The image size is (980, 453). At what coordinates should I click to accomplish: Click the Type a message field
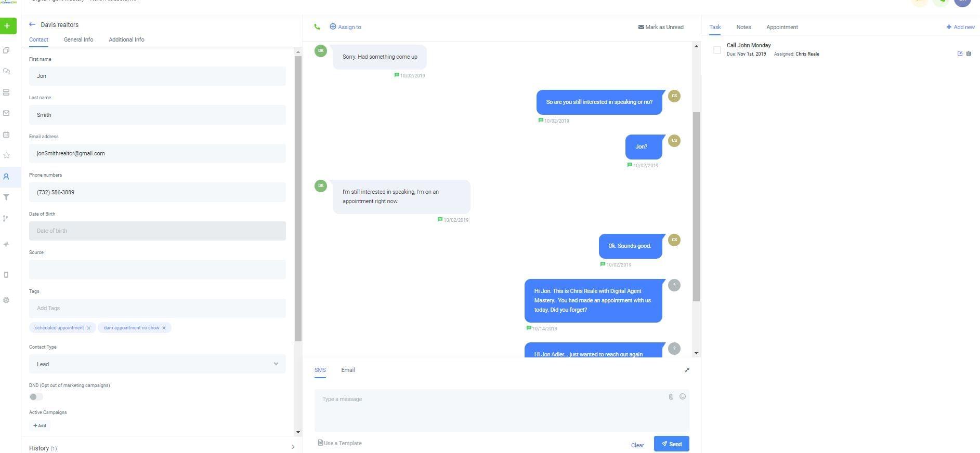point(491,410)
